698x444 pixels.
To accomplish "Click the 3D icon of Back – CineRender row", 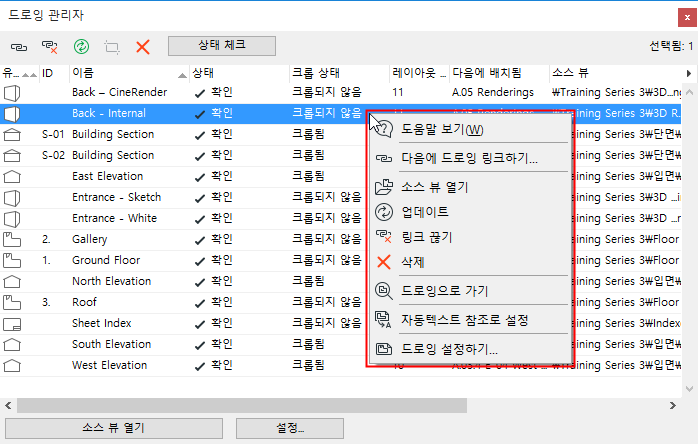I will click(x=12, y=93).
